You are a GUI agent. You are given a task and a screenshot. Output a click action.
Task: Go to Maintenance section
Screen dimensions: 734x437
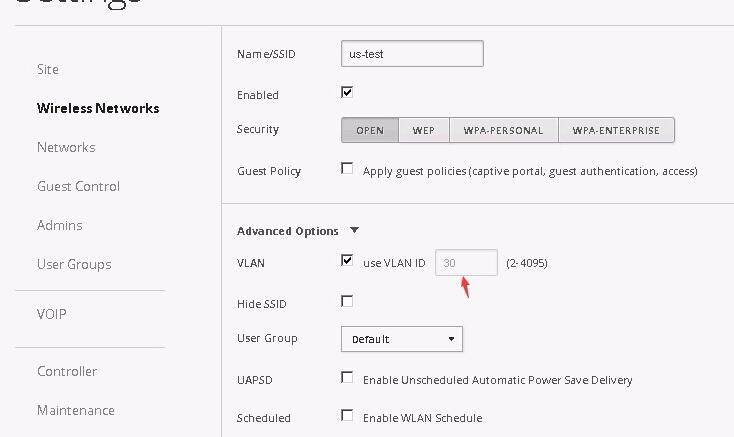tap(76, 410)
